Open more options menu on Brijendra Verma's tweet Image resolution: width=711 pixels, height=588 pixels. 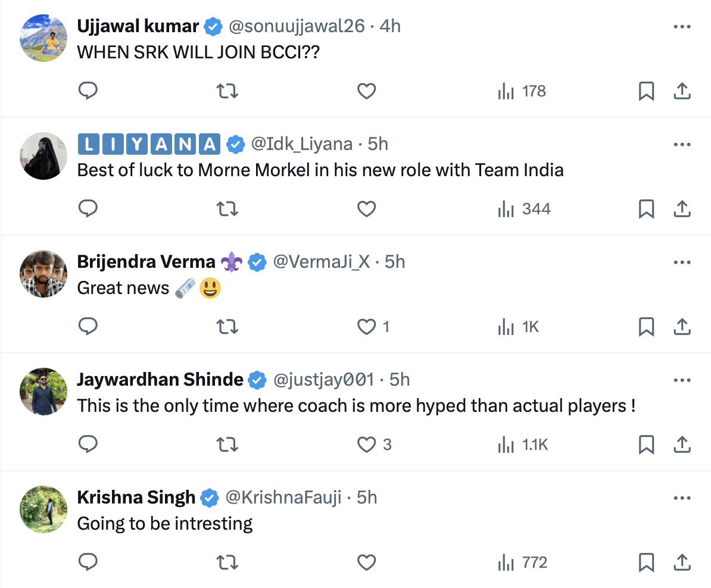(x=682, y=262)
